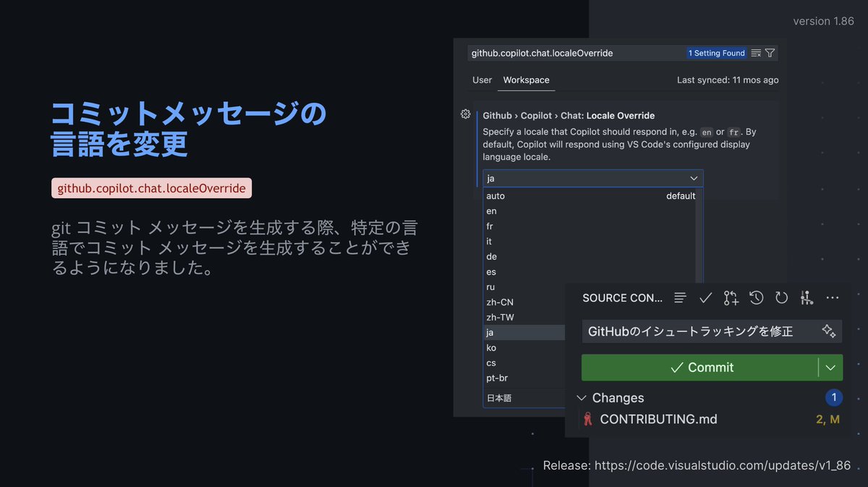This screenshot has width=868, height=487.
Task: Click the settings gear beside Locale Override
Action: pos(466,114)
